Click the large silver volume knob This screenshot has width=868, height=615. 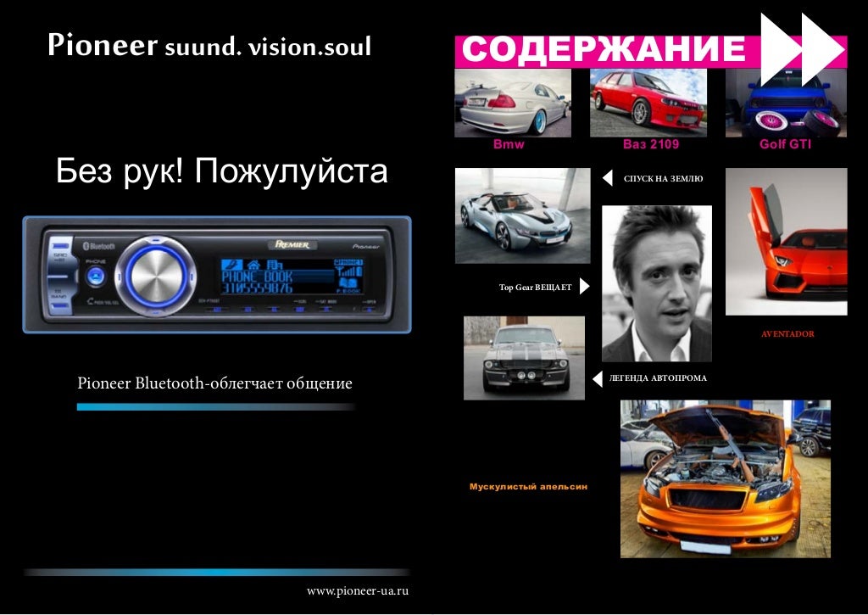pos(156,276)
